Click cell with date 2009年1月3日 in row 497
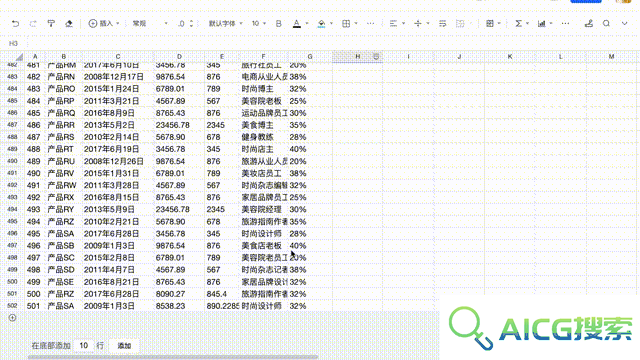640x360 pixels. tap(118, 246)
